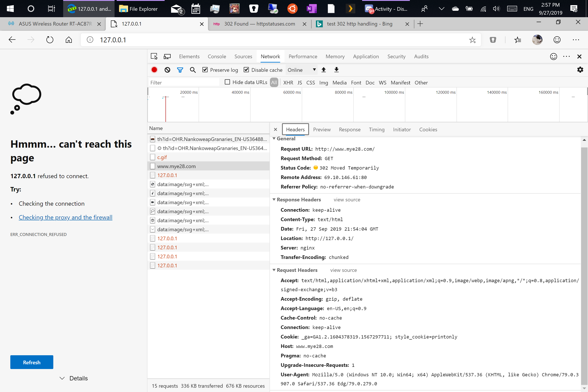
Task: Click view source beside Response Headers
Action: 347,199
